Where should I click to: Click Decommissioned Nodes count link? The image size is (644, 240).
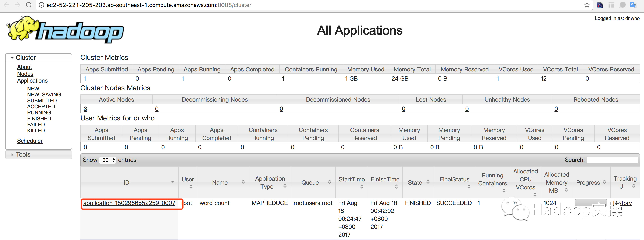(x=281, y=109)
